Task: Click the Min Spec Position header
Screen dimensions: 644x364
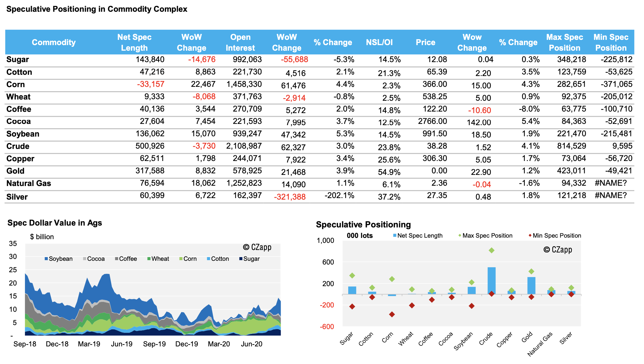Action: point(611,42)
